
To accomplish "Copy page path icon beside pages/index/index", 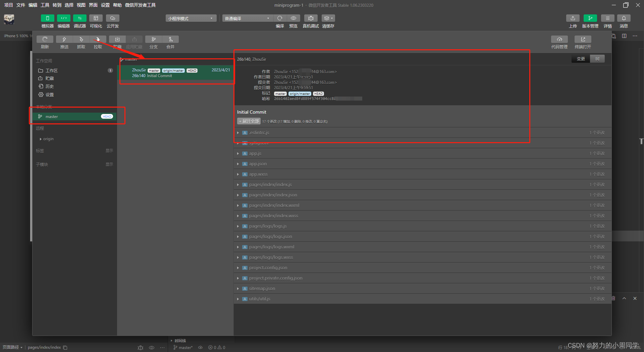I will point(65,348).
